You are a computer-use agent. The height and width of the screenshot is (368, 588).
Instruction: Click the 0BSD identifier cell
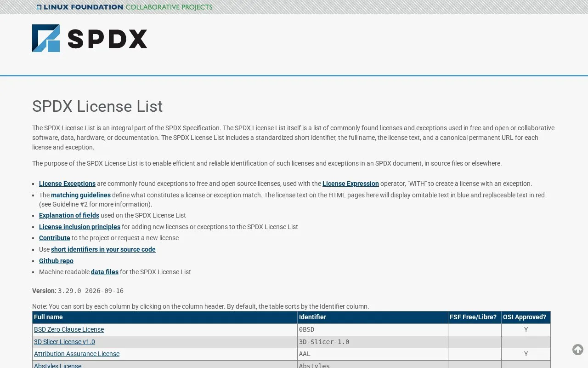[373, 329]
